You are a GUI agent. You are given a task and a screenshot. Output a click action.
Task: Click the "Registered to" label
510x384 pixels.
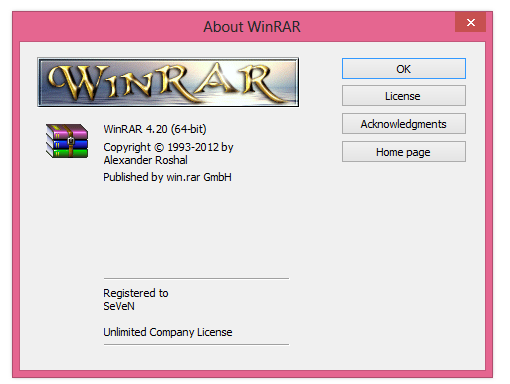coord(136,293)
